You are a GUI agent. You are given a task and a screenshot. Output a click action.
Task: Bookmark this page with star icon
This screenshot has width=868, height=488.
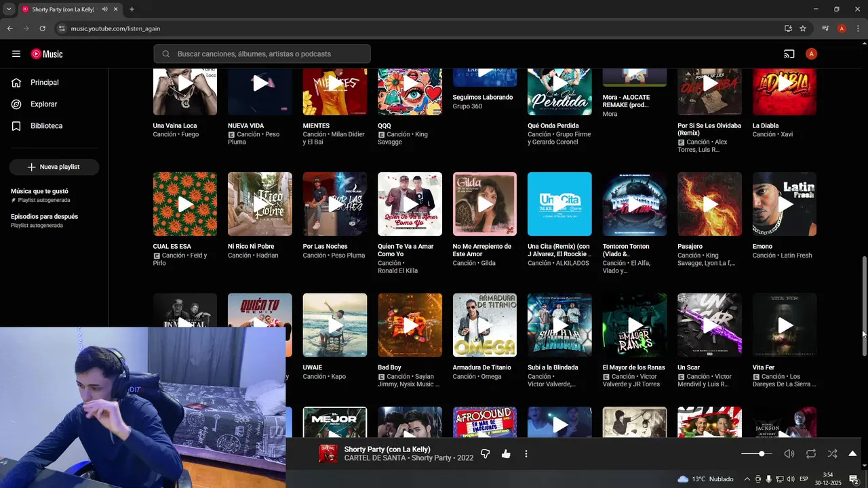pyautogui.click(x=803, y=28)
